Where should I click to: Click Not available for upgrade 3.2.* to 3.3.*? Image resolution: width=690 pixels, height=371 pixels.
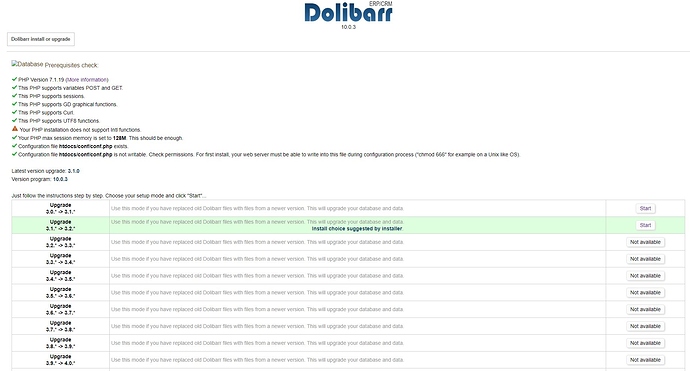coord(645,242)
